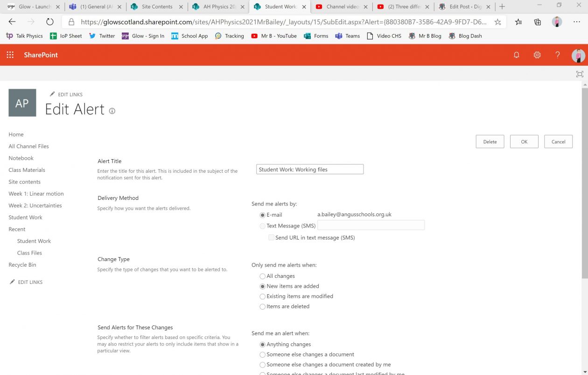The width and height of the screenshot is (588, 375).
Task: Open Mr B Blog bookmark
Action: (425, 36)
